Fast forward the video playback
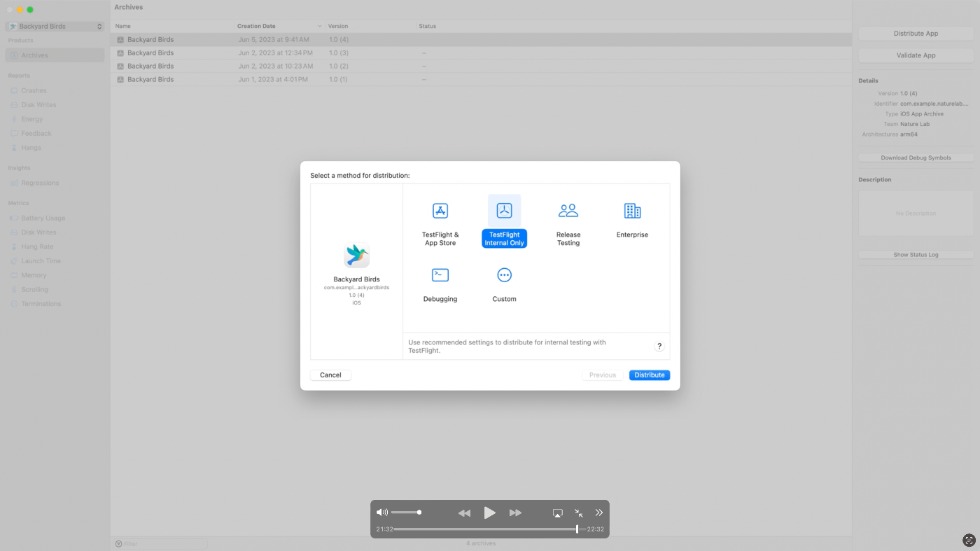The image size is (980, 551). click(515, 513)
